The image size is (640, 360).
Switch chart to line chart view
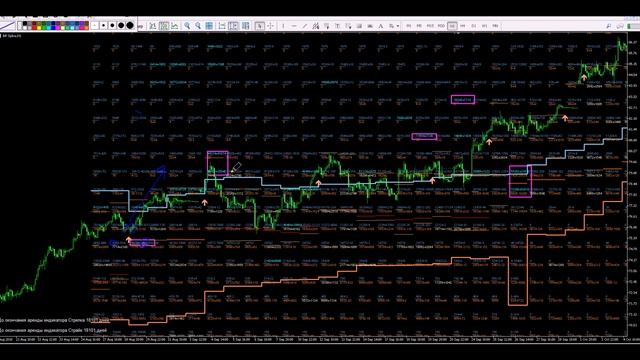pos(174,26)
